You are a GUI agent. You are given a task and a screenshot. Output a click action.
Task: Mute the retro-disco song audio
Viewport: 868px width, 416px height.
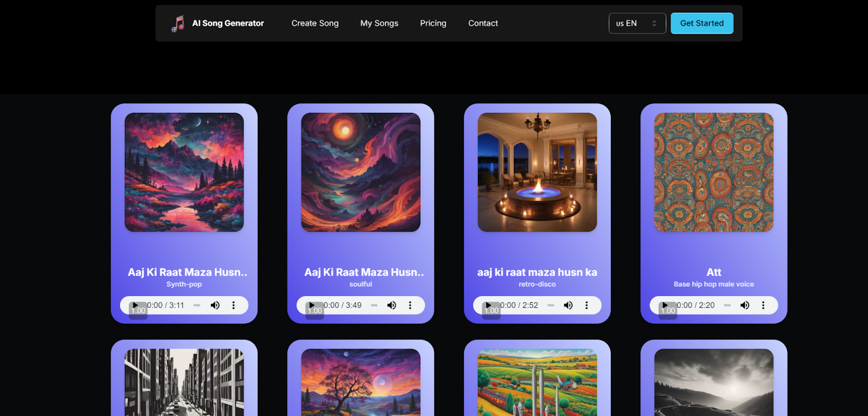tap(569, 305)
